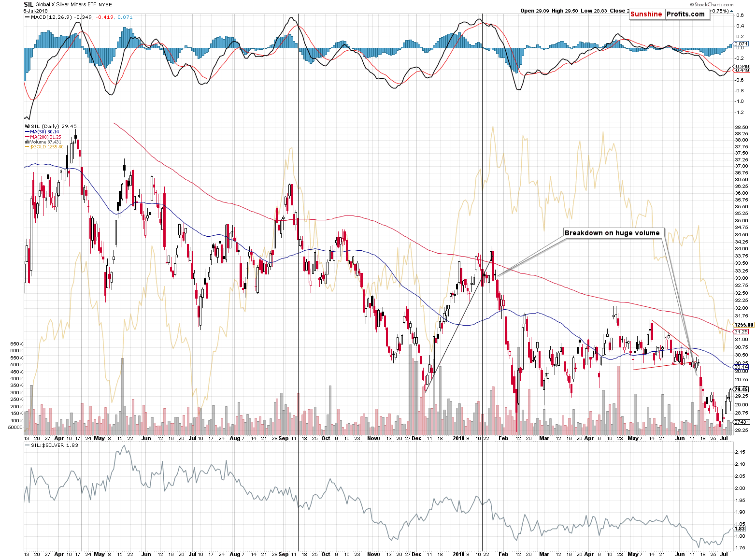Click the -0.349 MACD value tag
Image resolution: width=756 pixels, height=559 pixels.
[x=742, y=66]
